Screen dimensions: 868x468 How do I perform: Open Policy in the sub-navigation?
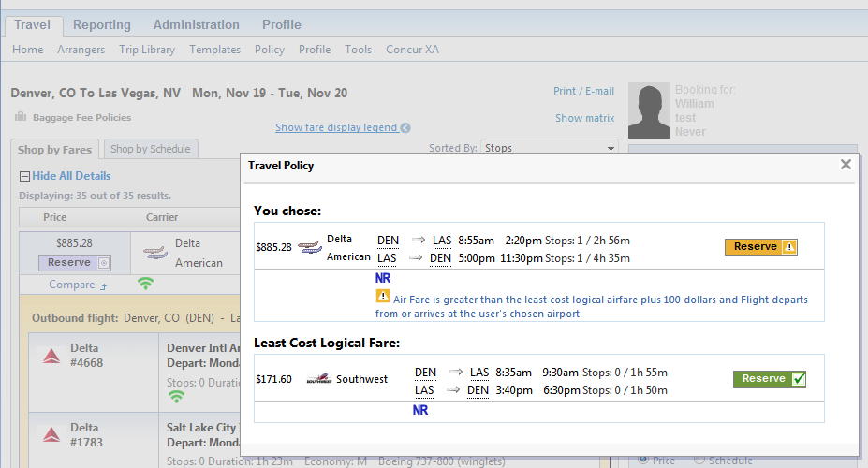coord(270,50)
